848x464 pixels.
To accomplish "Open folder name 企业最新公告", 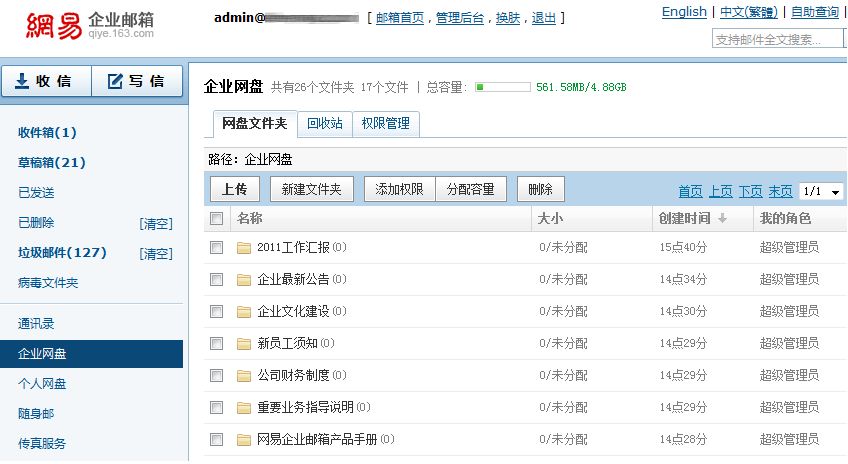I will pyautogui.click(x=293, y=280).
